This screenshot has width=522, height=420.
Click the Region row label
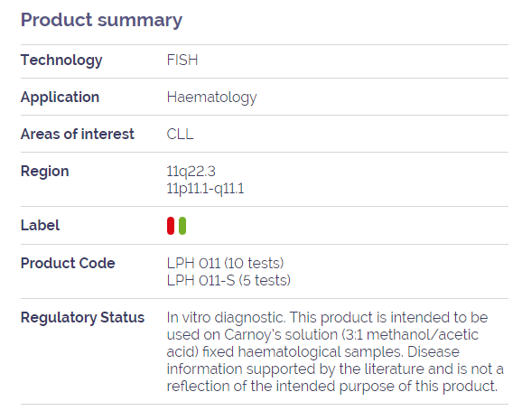(45, 172)
